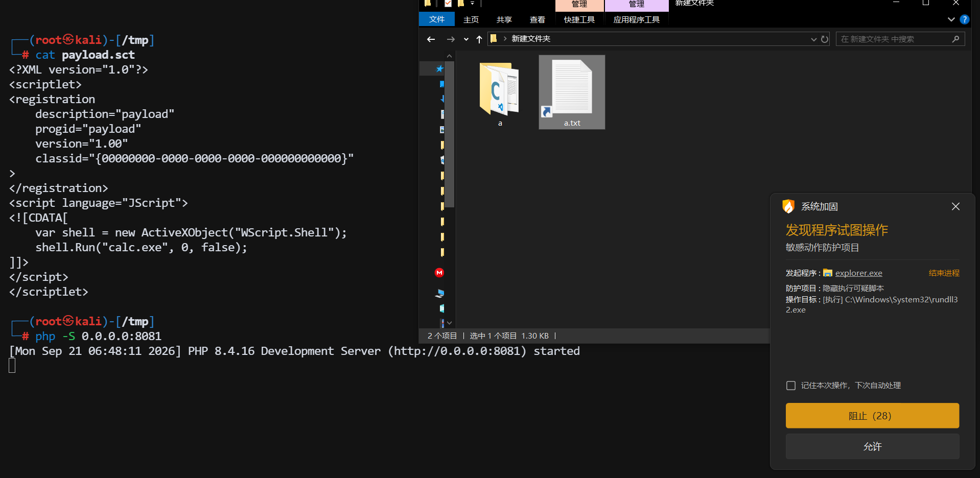Open the red MEGA entry in the sidebar
This screenshot has height=478, width=980.
[439, 273]
